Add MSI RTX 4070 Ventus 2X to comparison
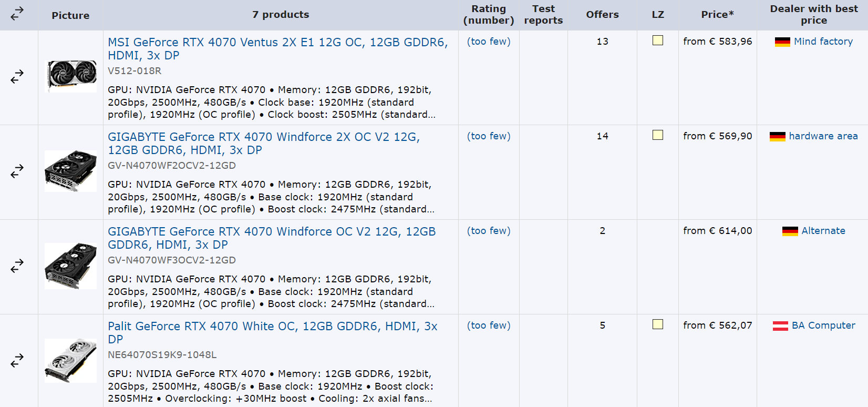The width and height of the screenshot is (868, 407). point(17,77)
